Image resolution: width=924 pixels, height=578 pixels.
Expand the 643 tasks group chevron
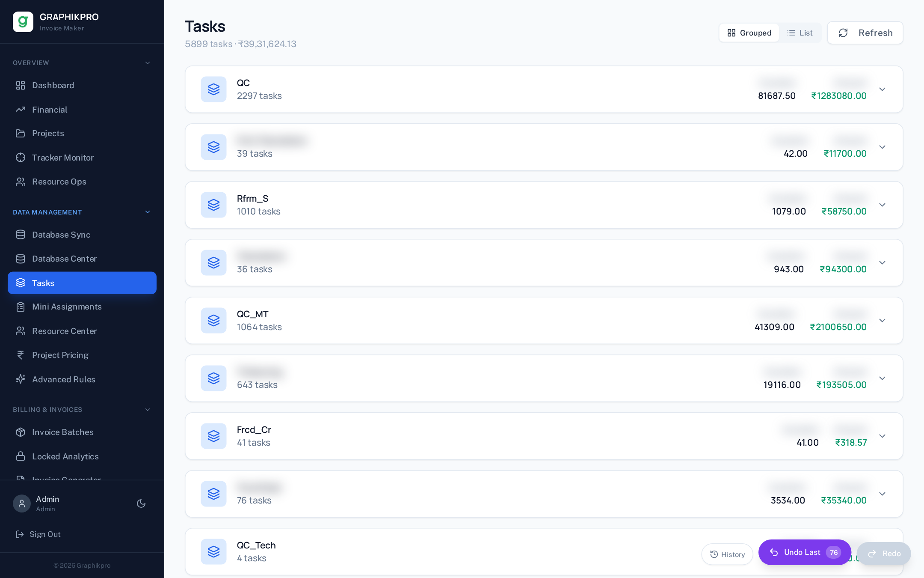882,378
